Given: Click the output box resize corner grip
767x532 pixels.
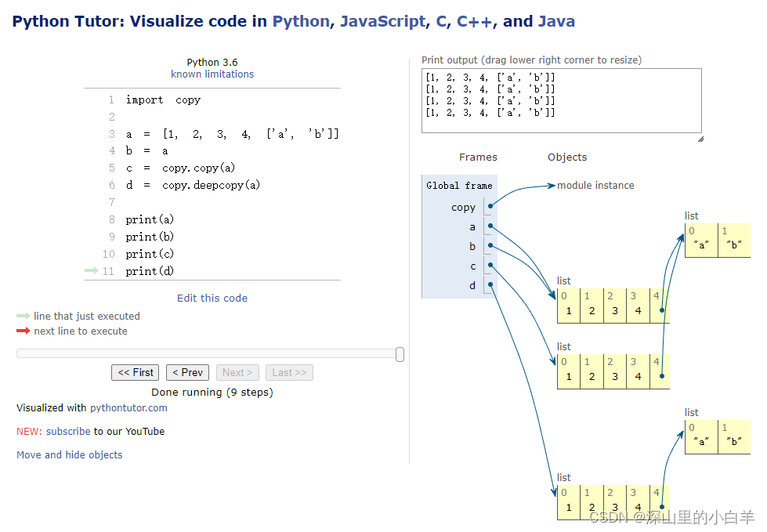Looking at the screenshot, I should pyautogui.click(x=700, y=139).
